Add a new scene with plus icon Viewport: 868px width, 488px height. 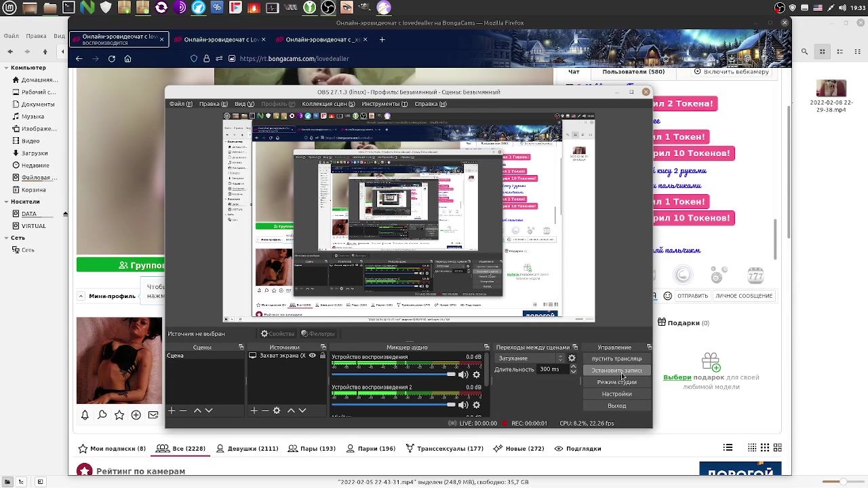[172, 411]
